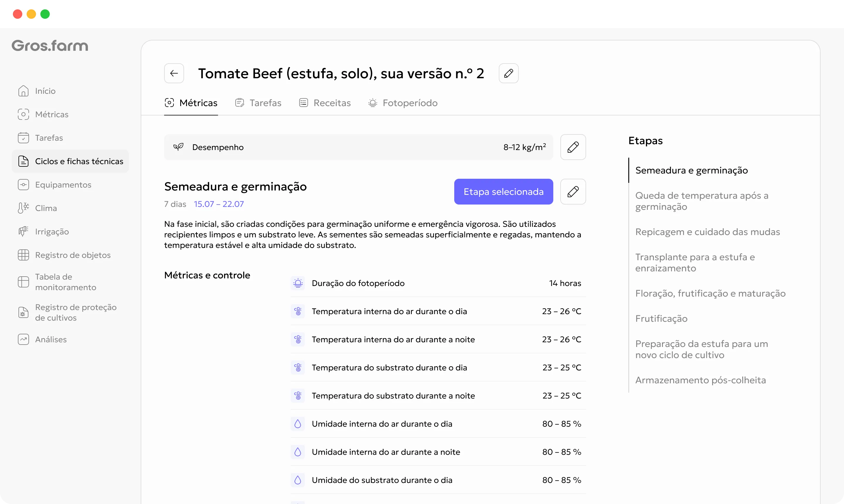Switch to the Receitas tab
The height and width of the screenshot is (504, 844).
[325, 103]
